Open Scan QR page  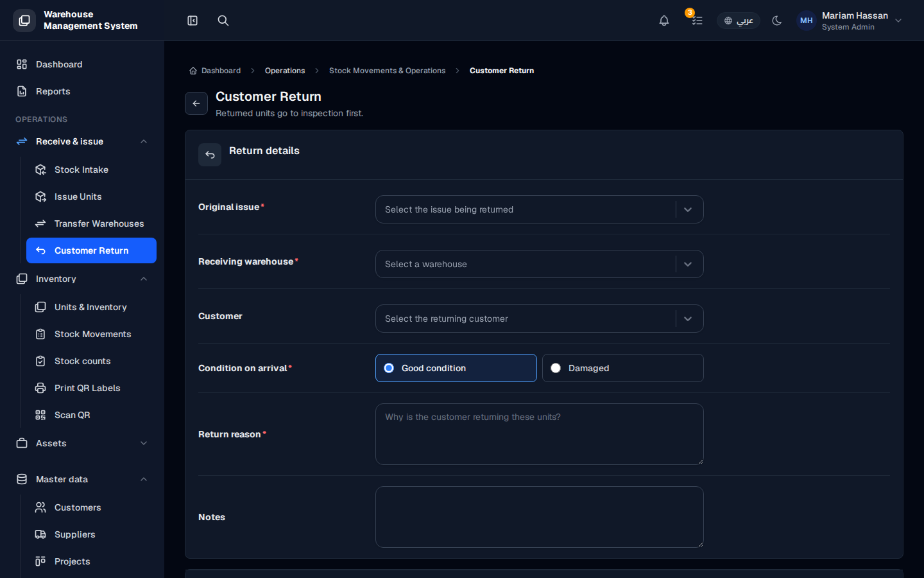91,415
